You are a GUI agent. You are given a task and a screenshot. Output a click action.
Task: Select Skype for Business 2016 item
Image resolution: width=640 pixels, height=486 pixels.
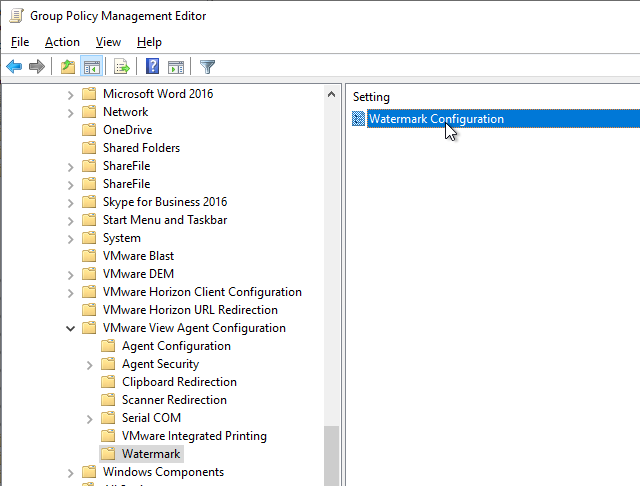point(165,202)
